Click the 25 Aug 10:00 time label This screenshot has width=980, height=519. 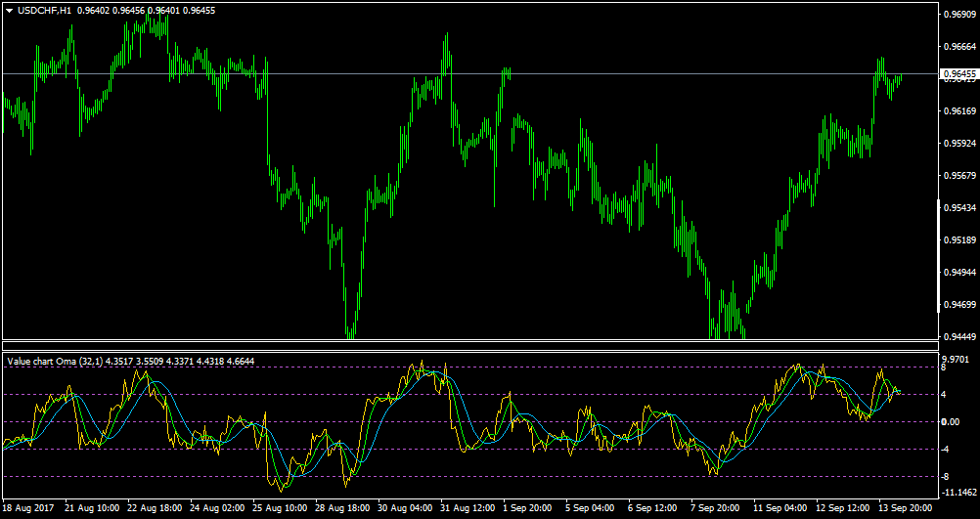pos(280,507)
